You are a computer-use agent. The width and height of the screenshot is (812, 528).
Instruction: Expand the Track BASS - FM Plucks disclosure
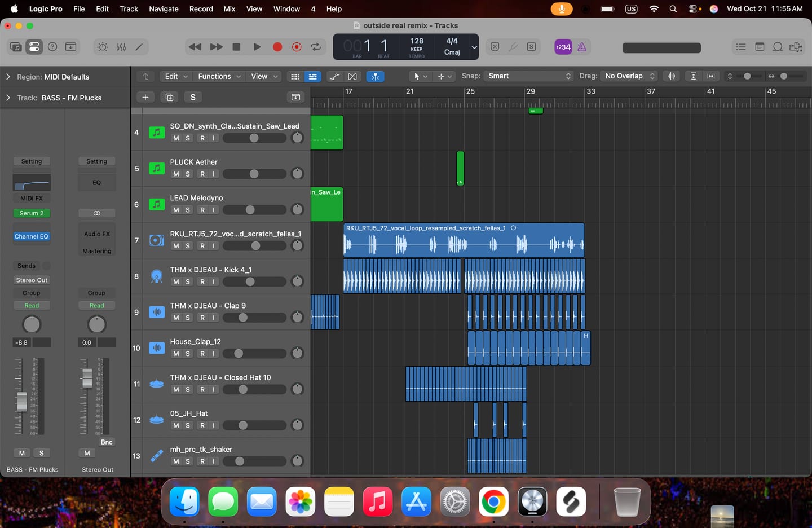tap(8, 98)
